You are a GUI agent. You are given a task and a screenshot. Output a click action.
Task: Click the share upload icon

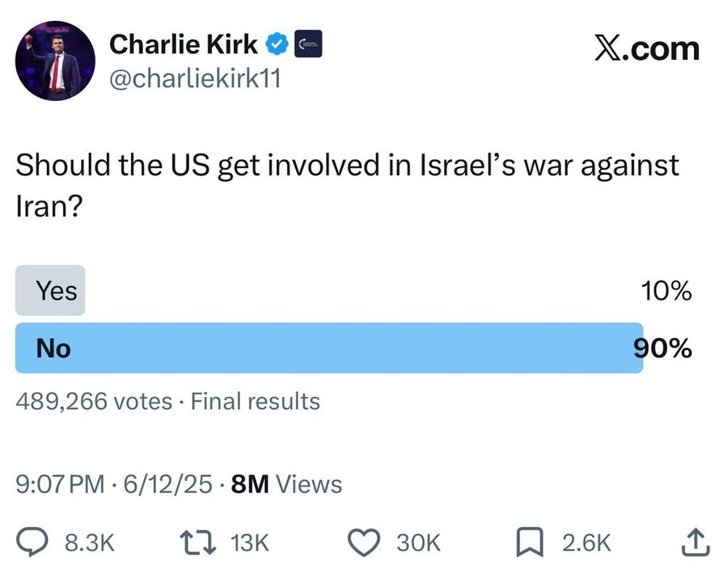point(695,542)
